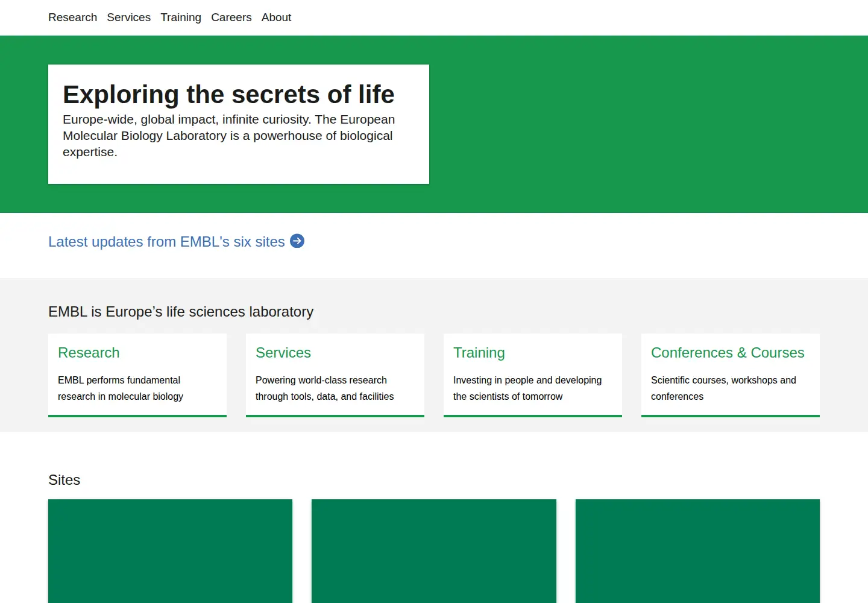Open the Research menu item
This screenshot has width=868, height=603.
(x=72, y=17)
